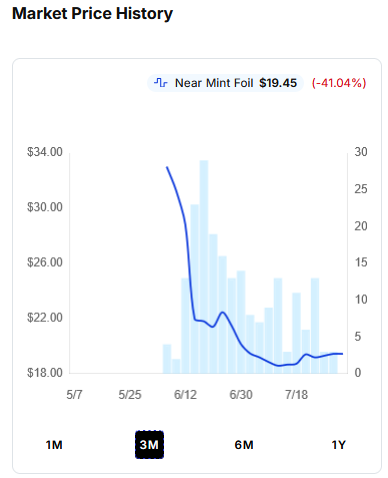388x478 pixels.
Task: Click the tallest volume bar near 6/17
Action: [x=204, y=267]
